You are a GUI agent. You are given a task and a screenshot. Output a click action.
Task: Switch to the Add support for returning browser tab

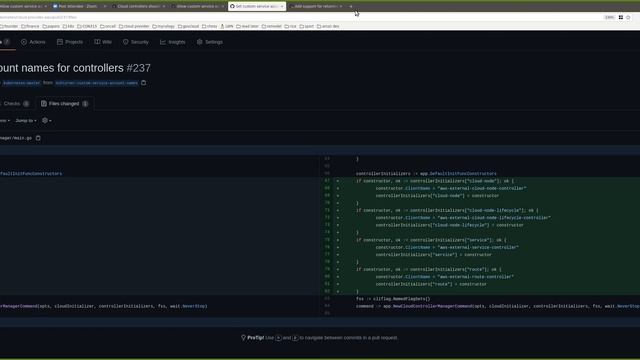point(316,7)
